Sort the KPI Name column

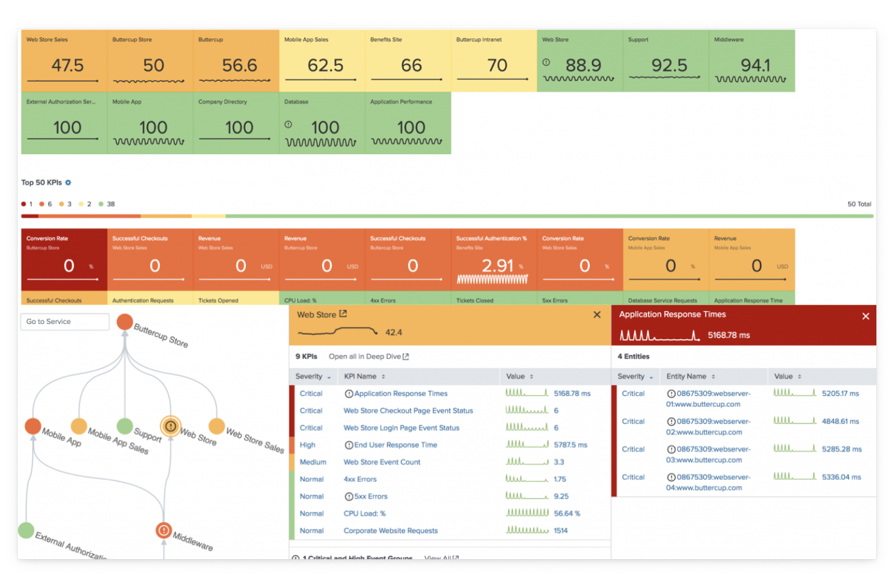382,376
